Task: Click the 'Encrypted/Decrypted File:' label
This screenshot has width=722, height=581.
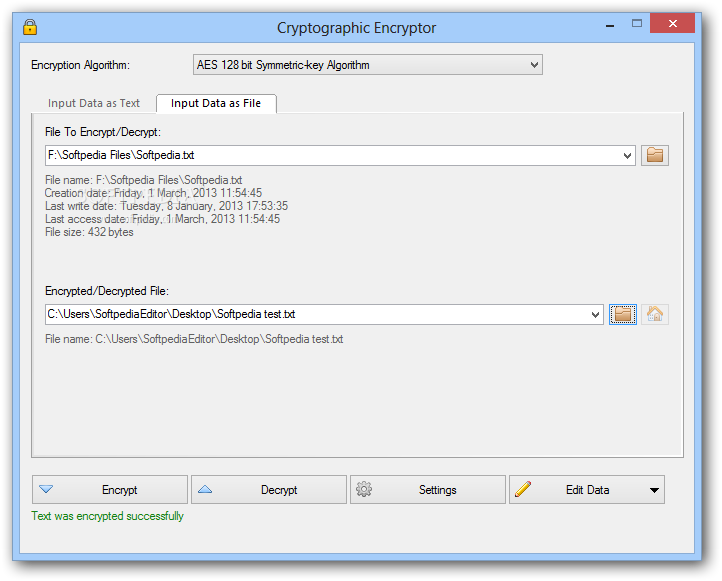Action: [x=107, y=291]
